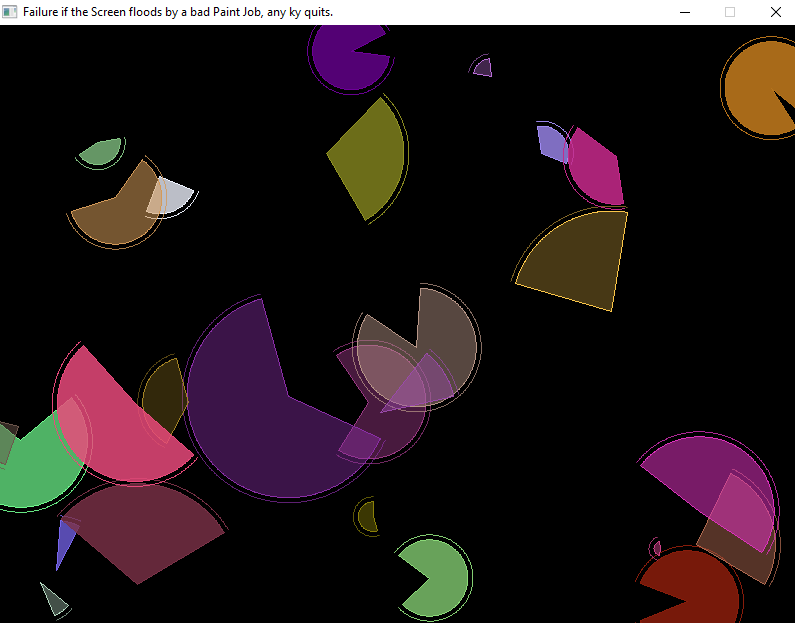Viewport: 795px width, 623px height.
Task: Click the small green leaf-shaped sector
Action: point(101,151)
